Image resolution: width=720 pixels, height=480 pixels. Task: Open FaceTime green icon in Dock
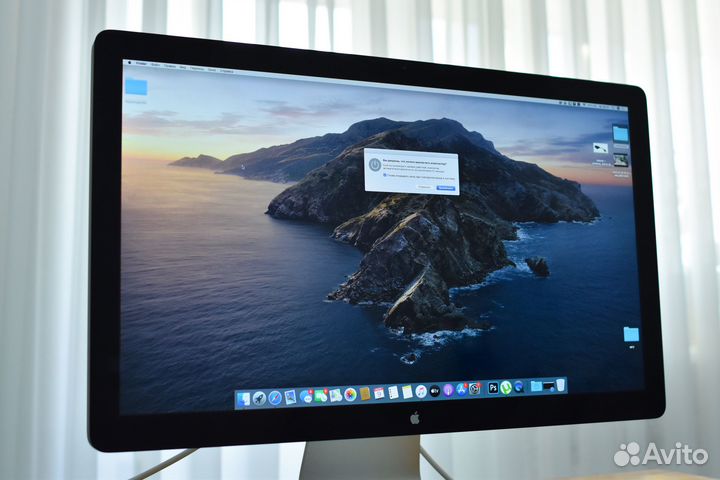coord(321,396)
